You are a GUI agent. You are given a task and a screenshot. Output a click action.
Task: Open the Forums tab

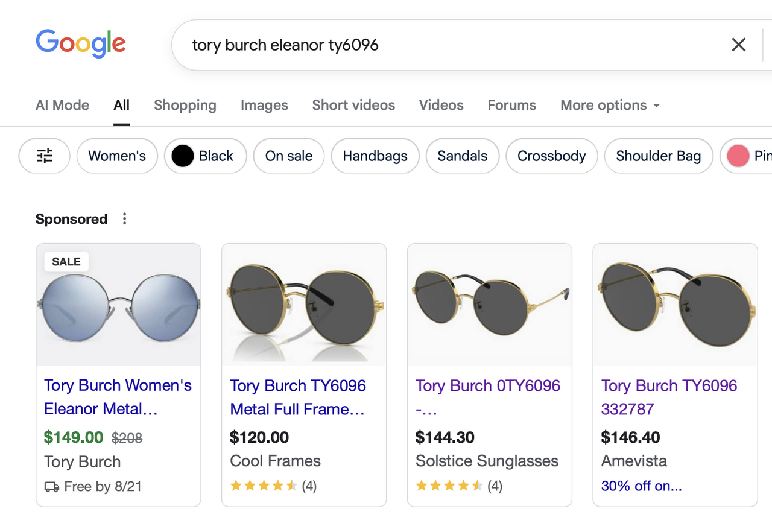coord(511,105)
